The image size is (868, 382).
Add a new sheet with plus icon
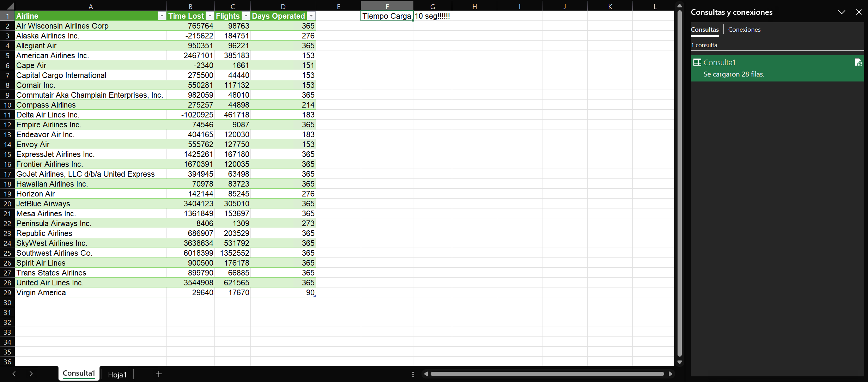pos(159,374)
